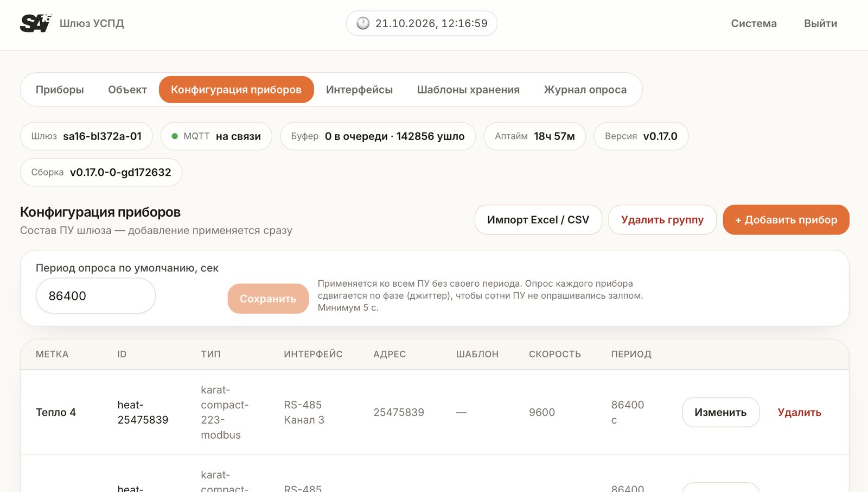The width and height of the screenshot is (868, 492).
Task: Click the ТИП column header
Action: [x=210, y=354]
